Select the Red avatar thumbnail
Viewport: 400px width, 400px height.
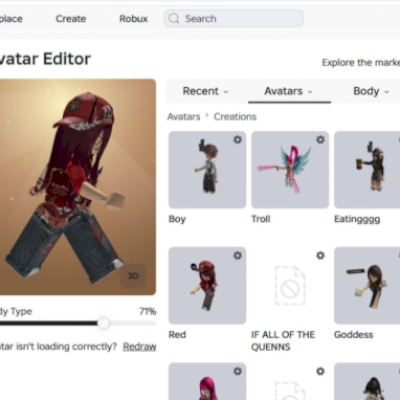tap(207, 286)
